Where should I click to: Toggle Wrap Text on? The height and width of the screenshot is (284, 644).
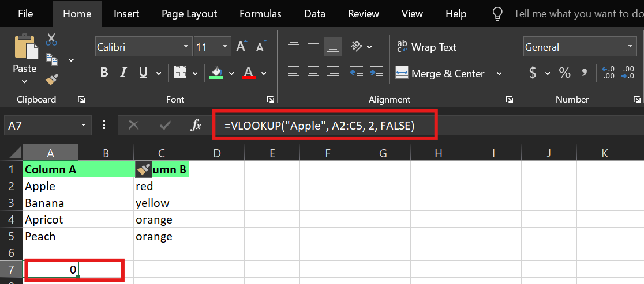coord(426,47)
